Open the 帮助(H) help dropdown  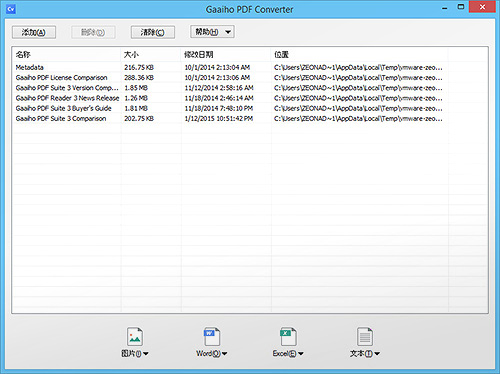[x=212, y=32]
